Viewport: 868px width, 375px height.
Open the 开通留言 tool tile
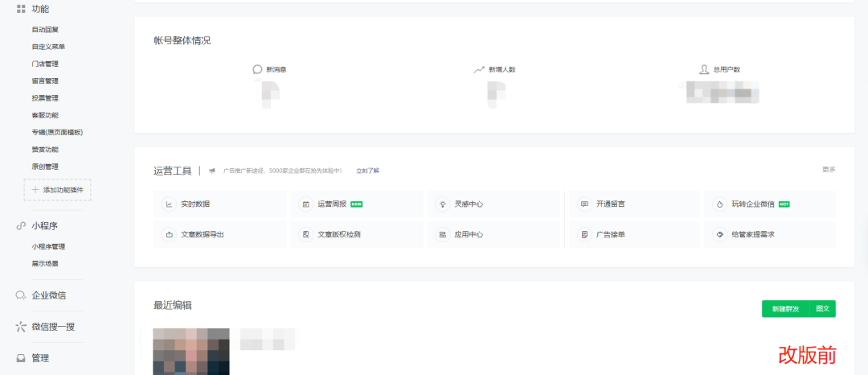click(635, 204)
